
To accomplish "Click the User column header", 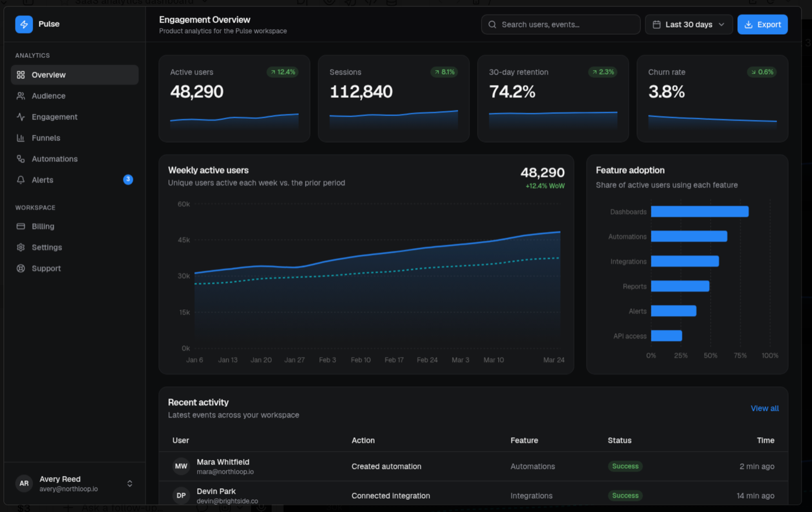I will [180, 441].
